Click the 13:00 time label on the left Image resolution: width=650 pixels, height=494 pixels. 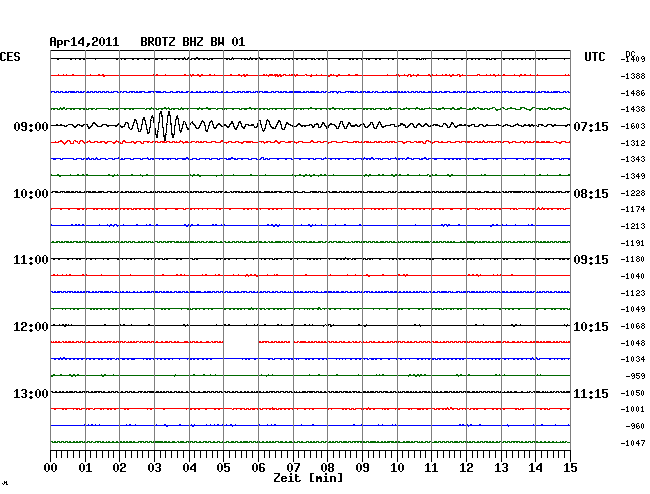coord(31,393)
